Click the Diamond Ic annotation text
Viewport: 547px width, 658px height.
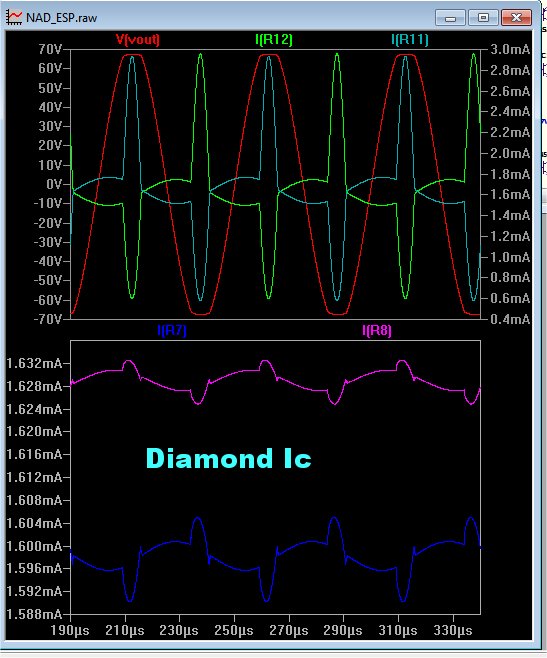(228, 458)
